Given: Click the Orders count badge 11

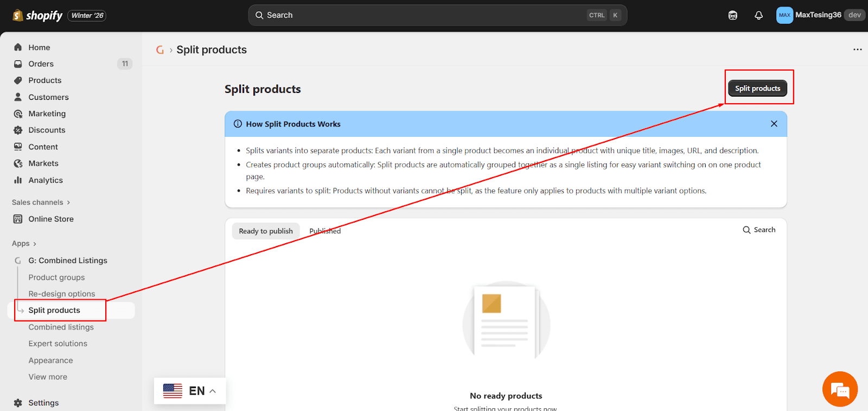Looking at the screenshot, I should [x=125, y=64].
